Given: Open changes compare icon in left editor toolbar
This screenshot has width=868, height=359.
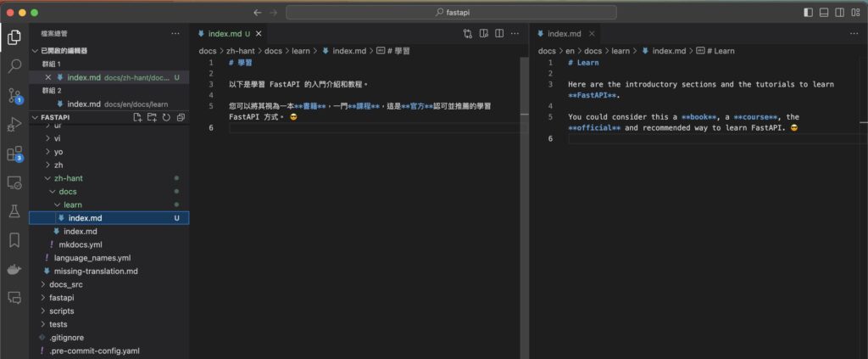Looking at the screenshot, I should [x=468, y=33].
